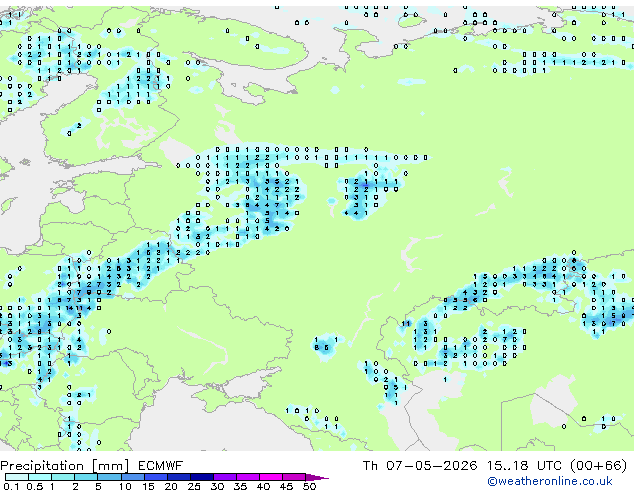Click the "(00+66)" forecast offset text
Image resolution: width=634 pixels, height=490 pixels.
coord(598,466)
